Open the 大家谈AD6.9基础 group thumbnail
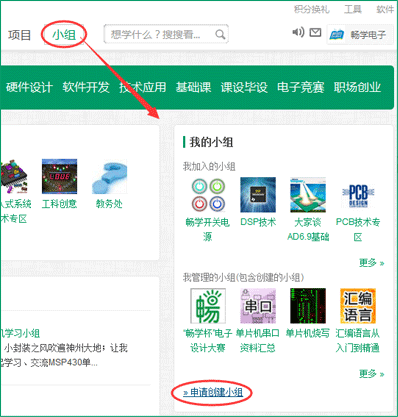This screenshot has height=417, width=398. tap(308, 195)
